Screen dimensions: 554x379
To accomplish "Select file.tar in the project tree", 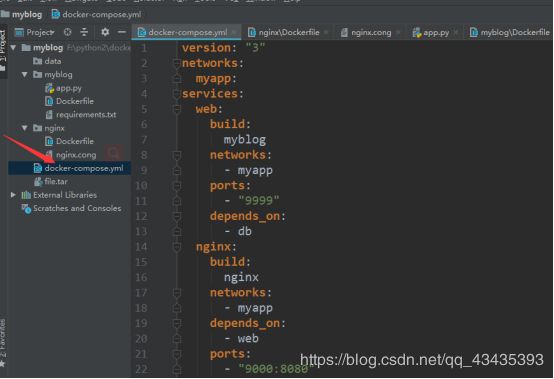I will click(56, 182).
